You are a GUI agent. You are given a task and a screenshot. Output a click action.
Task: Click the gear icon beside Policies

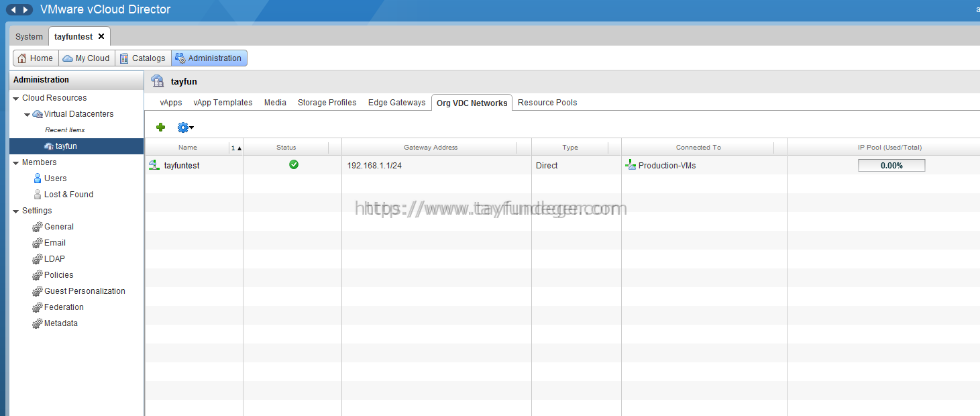pos(38,275)
